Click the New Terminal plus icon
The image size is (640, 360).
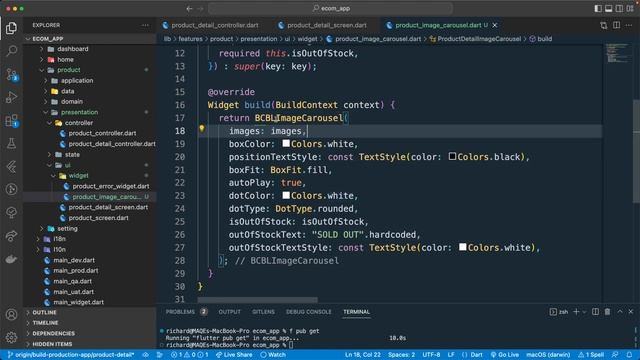[x=576, y=312]
